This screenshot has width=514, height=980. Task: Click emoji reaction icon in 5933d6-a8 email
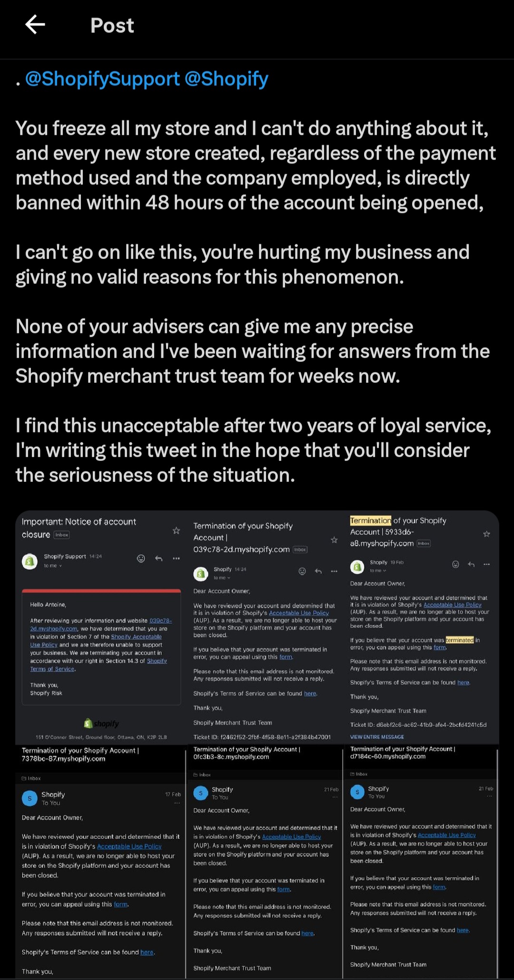pyautogui.click(x=455, y=564)
